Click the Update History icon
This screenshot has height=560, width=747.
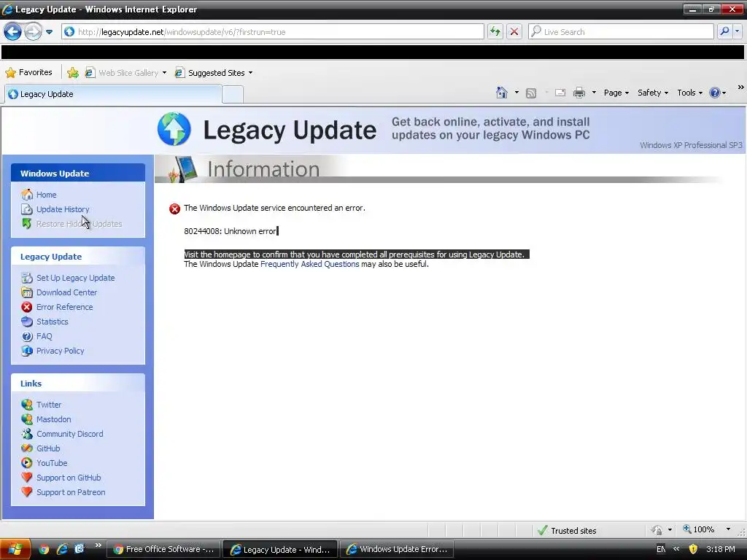pos(27,209)
